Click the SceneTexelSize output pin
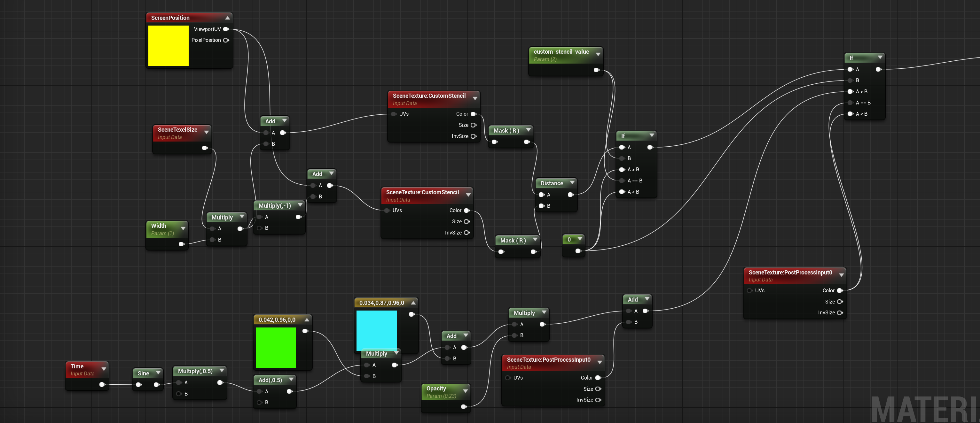The width and height of the screenshot is (980, 423). coord(205,148)
